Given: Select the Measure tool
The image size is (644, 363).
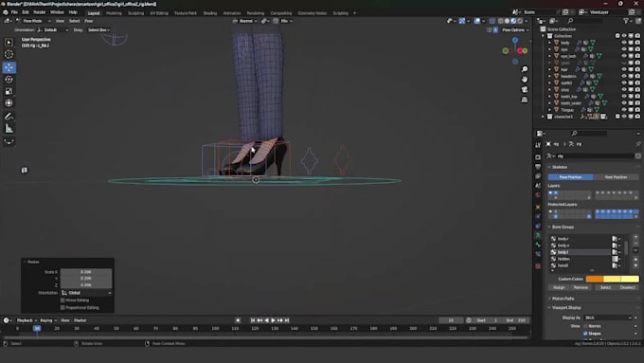Looking at the screenshot, I should click(x=9, y=129).
